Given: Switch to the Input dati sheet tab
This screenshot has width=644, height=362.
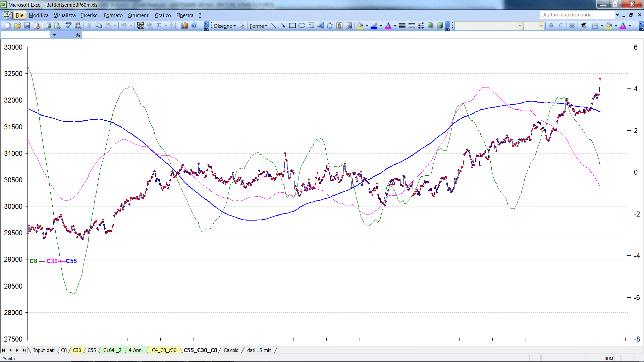Looking at the screenshot, I should pyautogui.click(x=44, y=350).
